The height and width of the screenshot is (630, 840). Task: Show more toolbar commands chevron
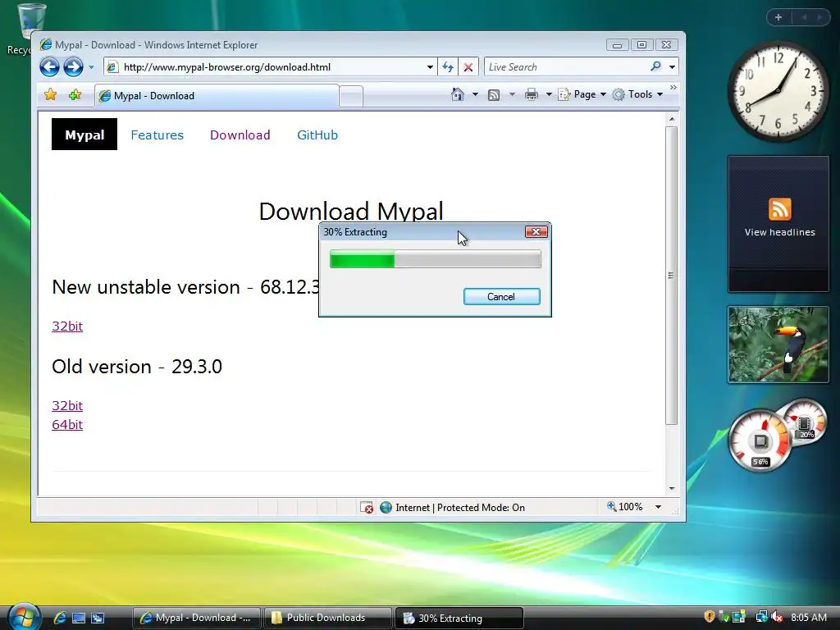673,87
